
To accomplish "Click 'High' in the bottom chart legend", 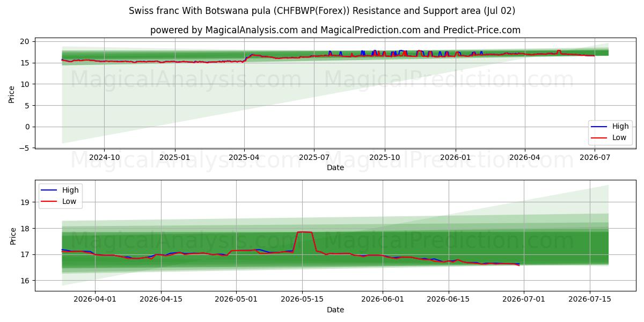I will [70, 190].
